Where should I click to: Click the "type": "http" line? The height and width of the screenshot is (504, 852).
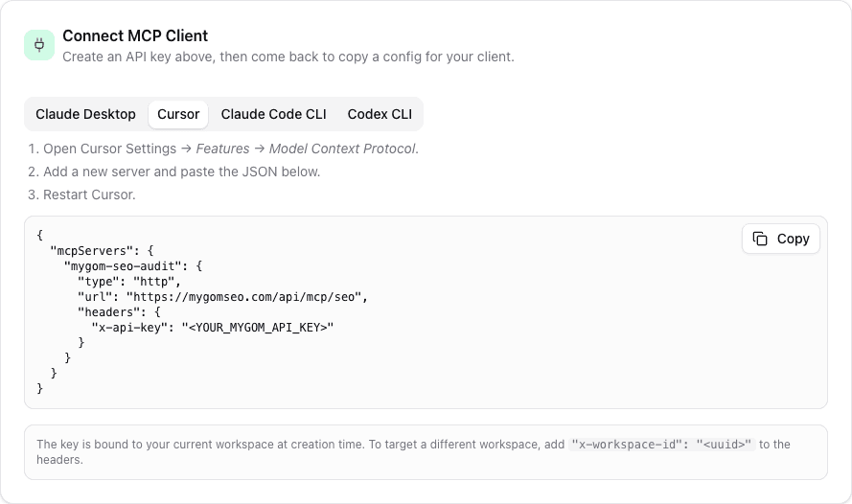pyautogui.click(x=129, y=282)
